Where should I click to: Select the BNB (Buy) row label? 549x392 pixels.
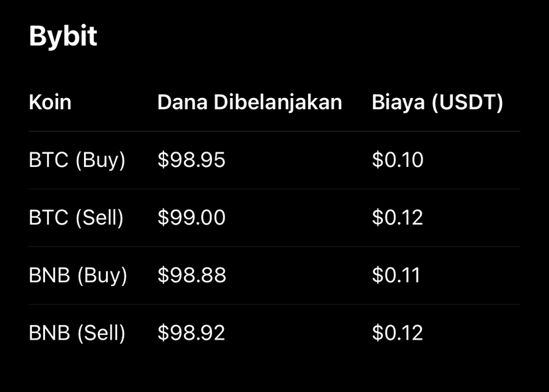coord(77,275)
